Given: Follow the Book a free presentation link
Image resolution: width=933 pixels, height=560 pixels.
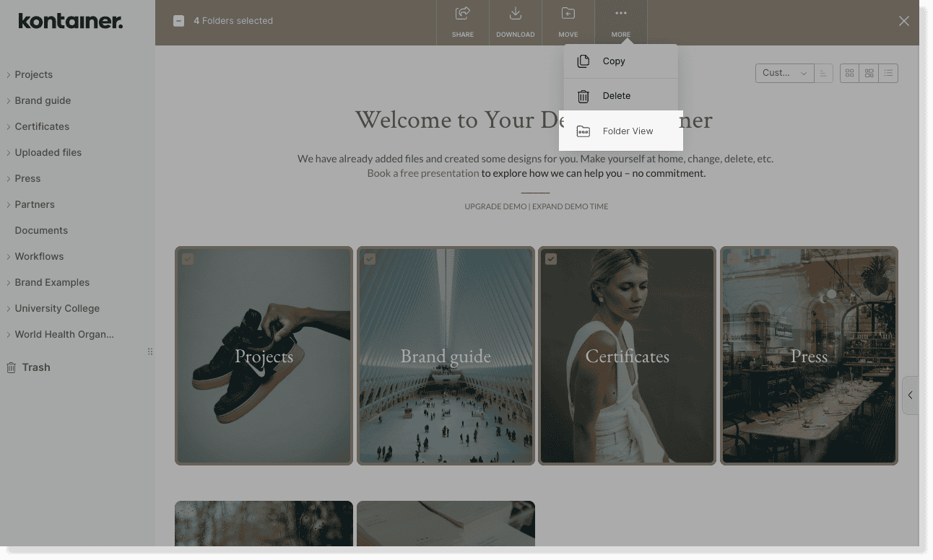Looking at the screenshot, I should click(422, 173).
